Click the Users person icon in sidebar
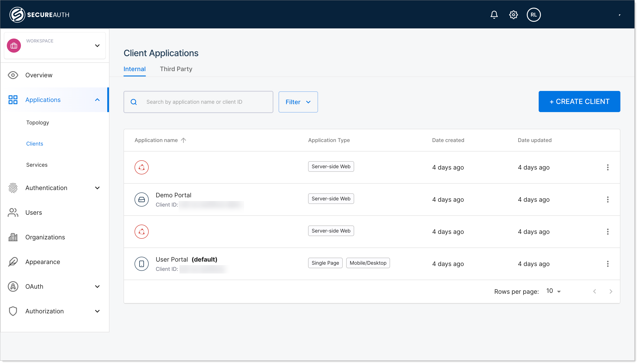Image resolution: width=638 pixels, height=364 pixels. 12,212
